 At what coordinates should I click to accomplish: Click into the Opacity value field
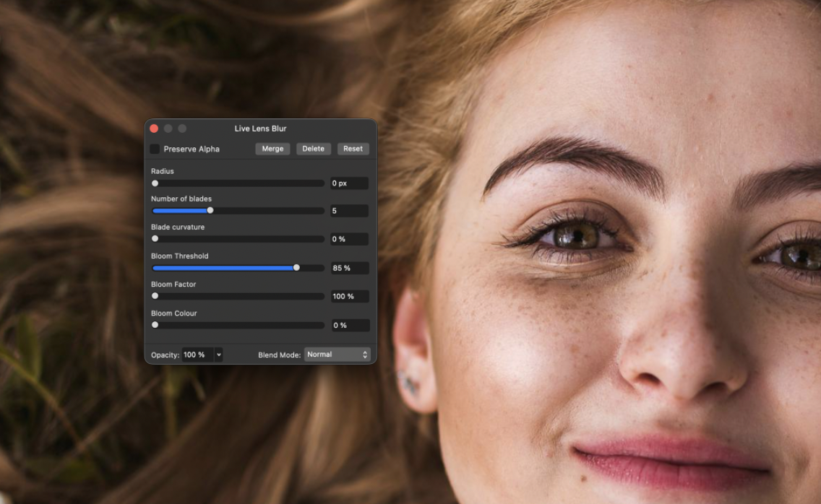197,355
